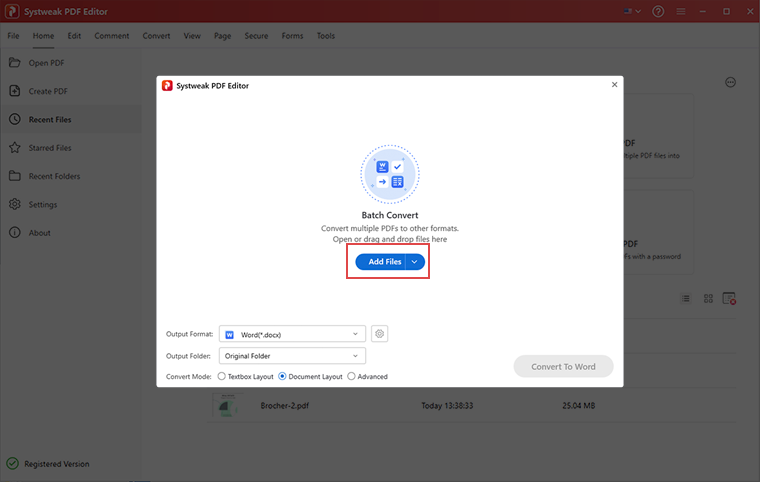Click the Create PDF label in sidebar
The width and height of the screenshot is (760, 482).
(48, 91)
